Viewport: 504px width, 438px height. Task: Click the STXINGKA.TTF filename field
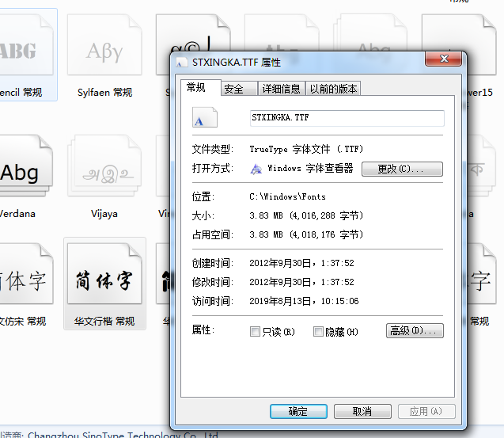[x=347, y=118]
